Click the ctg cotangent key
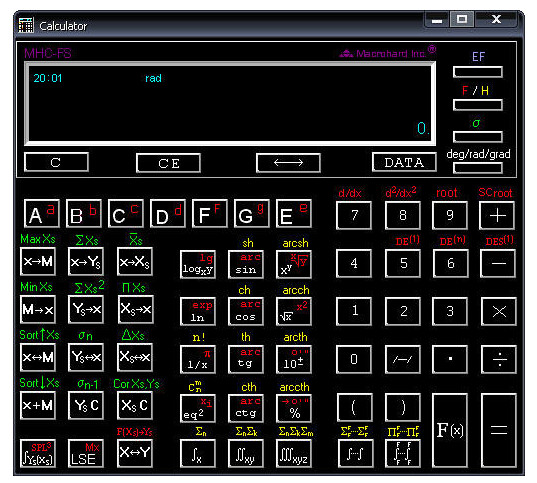Screen dimensions: 537x483 pyautogui.click(x=246, y=408)
